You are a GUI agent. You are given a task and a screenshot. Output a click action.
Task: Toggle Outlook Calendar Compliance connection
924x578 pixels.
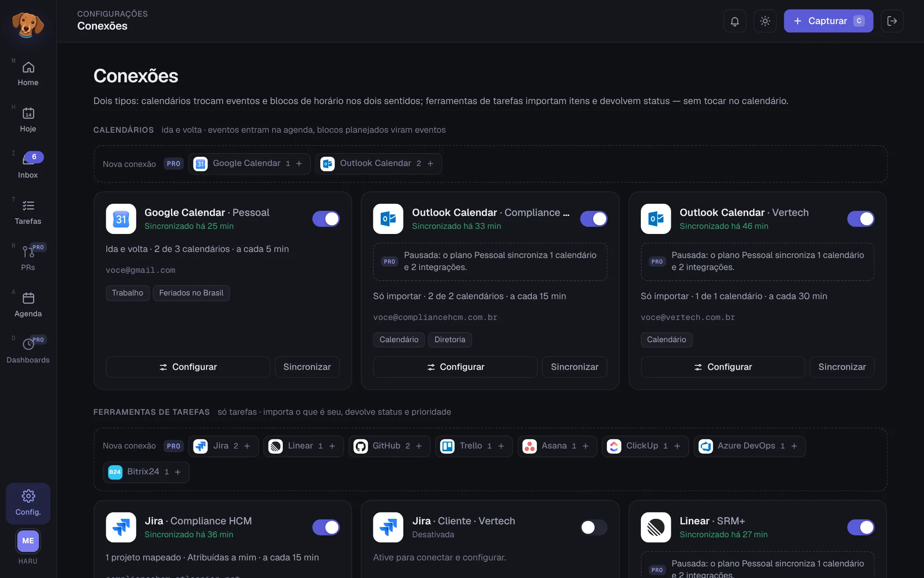(x=594, y=219)
